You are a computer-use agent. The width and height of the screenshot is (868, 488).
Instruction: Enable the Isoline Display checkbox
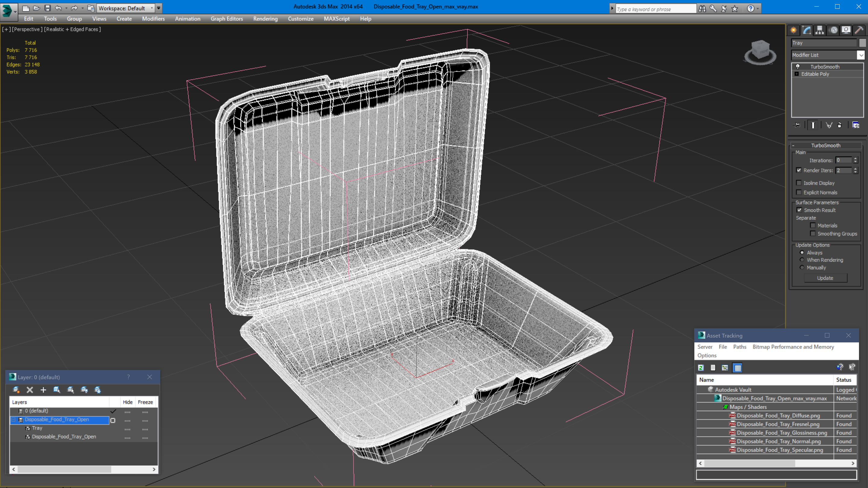point(800,183)
